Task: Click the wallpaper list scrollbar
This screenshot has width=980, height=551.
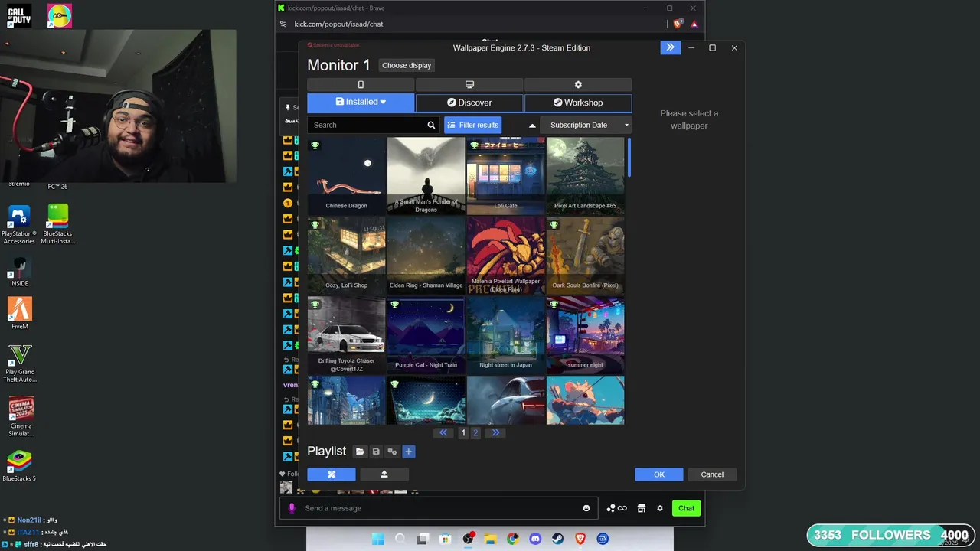Action: (629, 157)
